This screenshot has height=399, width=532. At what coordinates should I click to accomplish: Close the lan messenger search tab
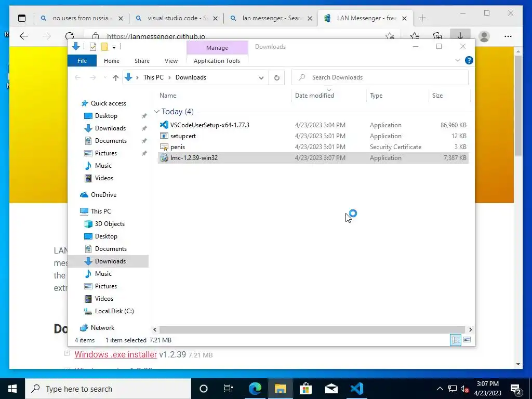pos(310,19)
